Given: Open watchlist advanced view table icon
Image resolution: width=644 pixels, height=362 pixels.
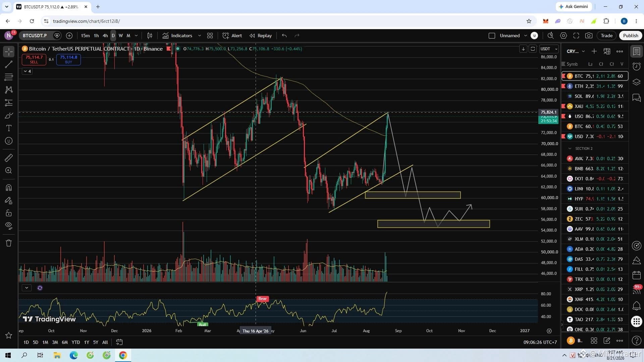Looking at the screenshot, I should 607,51.
